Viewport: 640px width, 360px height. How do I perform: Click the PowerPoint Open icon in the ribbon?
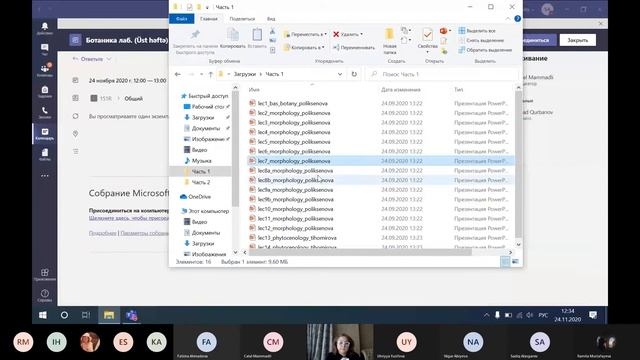point(443,31)
